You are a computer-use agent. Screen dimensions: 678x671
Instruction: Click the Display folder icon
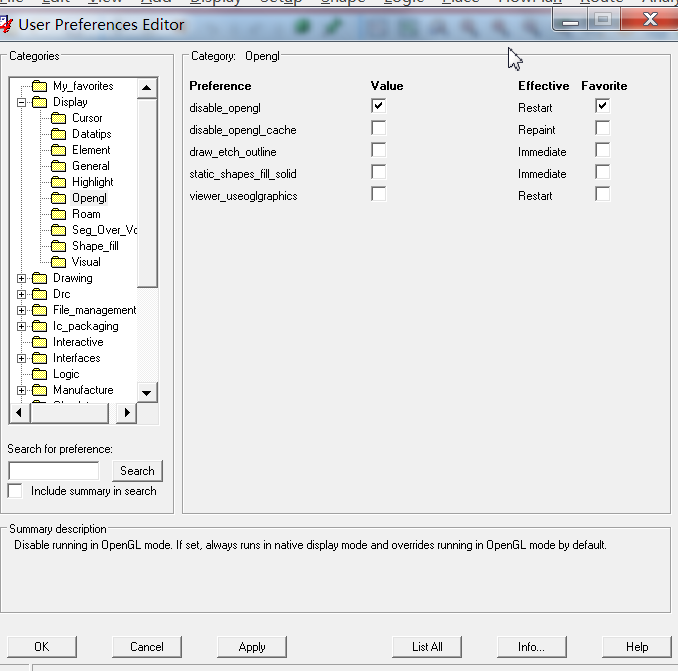coord(39,102)
